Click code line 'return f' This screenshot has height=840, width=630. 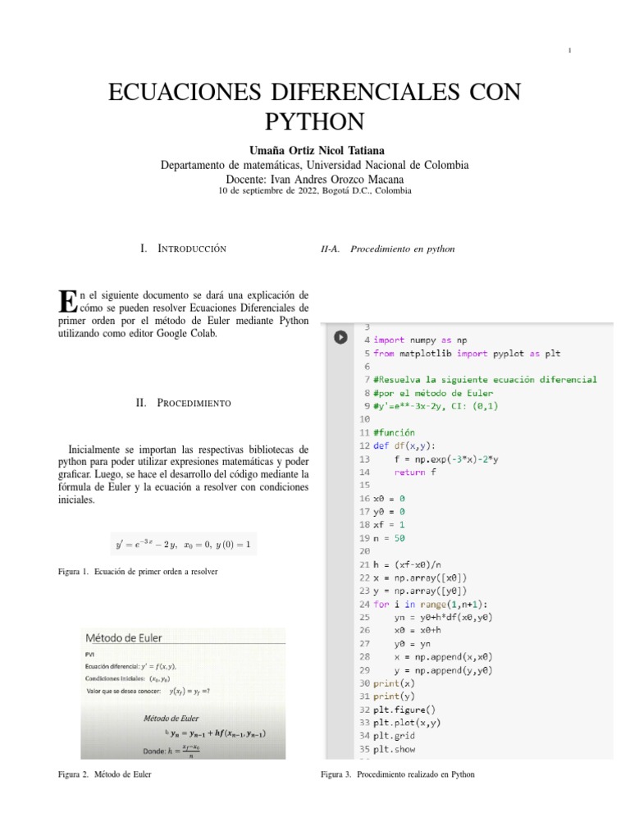point(415,472)
